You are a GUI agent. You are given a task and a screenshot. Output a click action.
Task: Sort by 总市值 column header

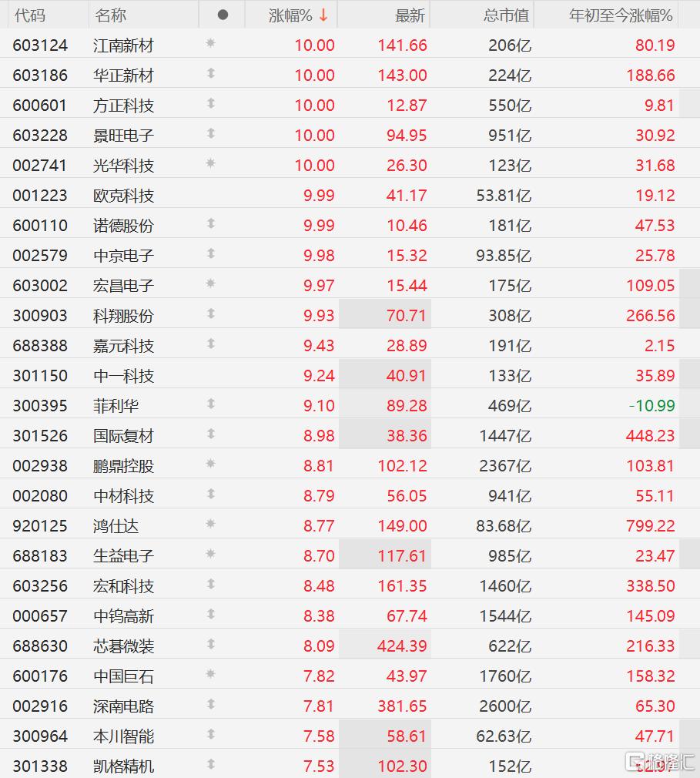[x=506, y=15]
